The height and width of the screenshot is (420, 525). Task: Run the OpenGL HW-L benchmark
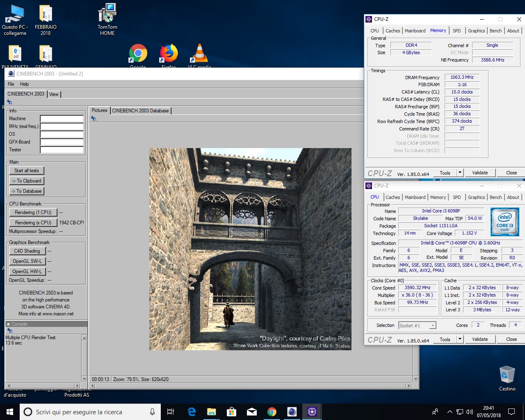(x=27, y=272)
